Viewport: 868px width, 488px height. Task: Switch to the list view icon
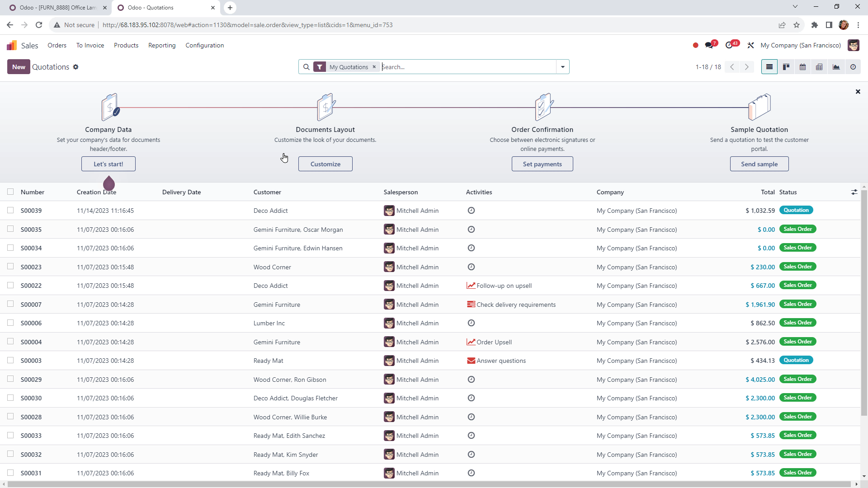click(x=769, y=67)
